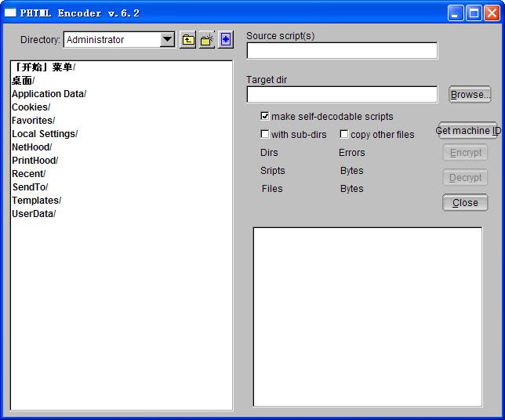This screenshot has width=505, height=420.
Task: Maximize the PHTML Encoder window
Action: pos(474,13)
